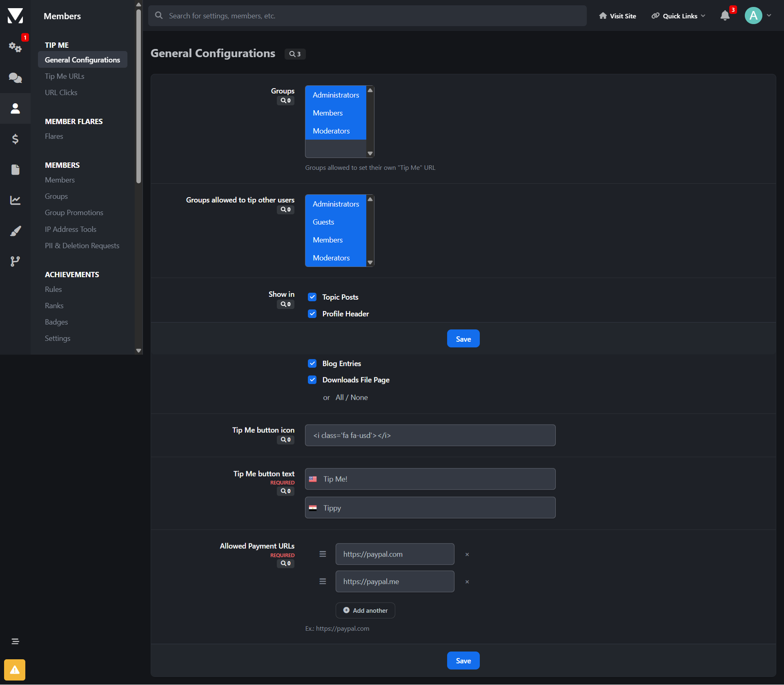Open PII & Deletion Requests menu item
The image size is (784, 685).
point(82,246)
